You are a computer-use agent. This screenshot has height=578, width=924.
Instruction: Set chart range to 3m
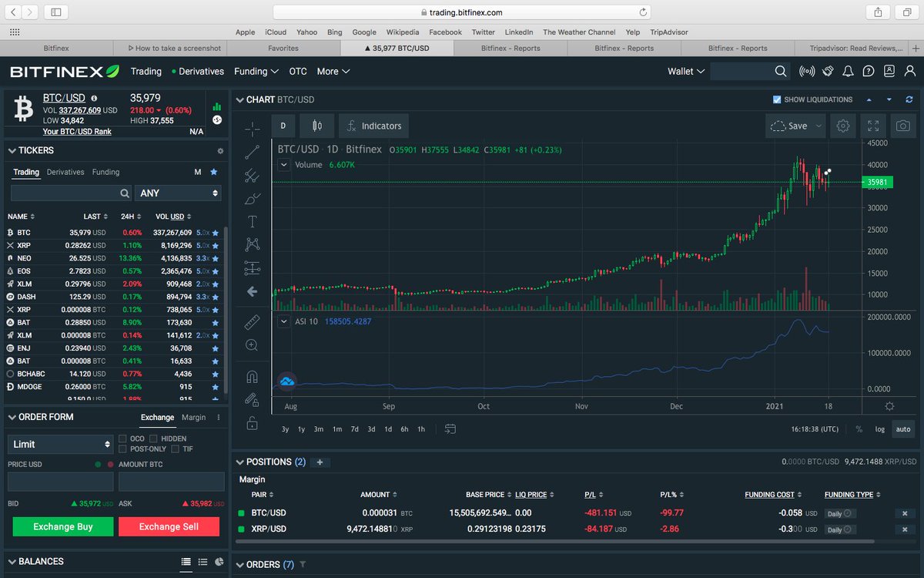coord(319,429)
